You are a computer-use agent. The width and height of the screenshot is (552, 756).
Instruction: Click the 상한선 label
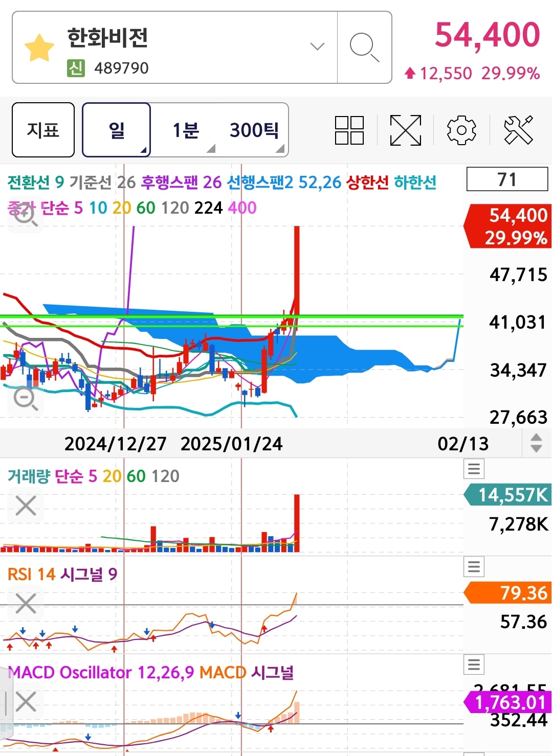(x=367, y=182)
